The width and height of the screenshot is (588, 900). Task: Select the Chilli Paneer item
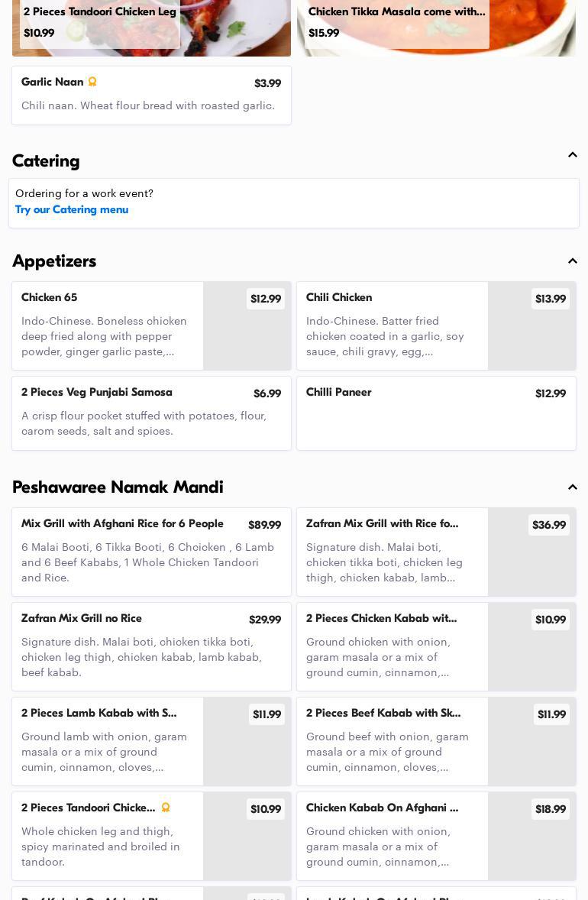tap(436, 413)
